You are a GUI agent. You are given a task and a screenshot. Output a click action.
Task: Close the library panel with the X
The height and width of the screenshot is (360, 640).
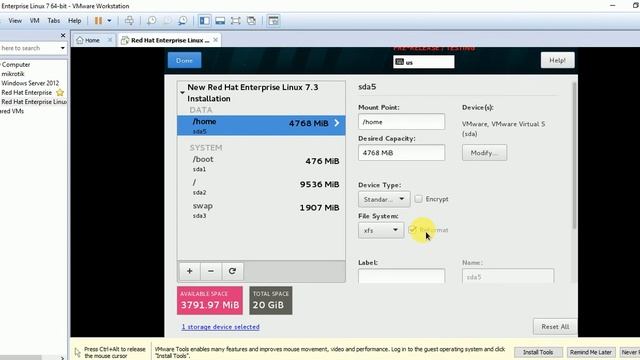(63, 36)
